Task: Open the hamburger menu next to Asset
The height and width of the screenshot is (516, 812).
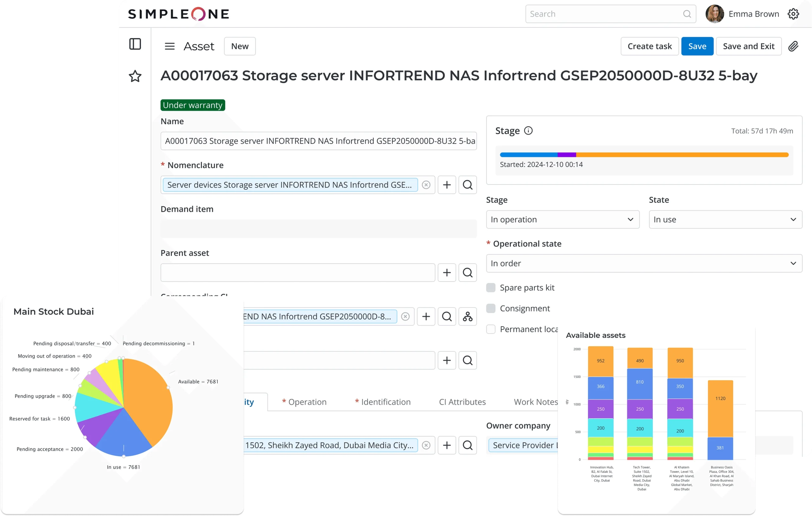Action: 170,46
